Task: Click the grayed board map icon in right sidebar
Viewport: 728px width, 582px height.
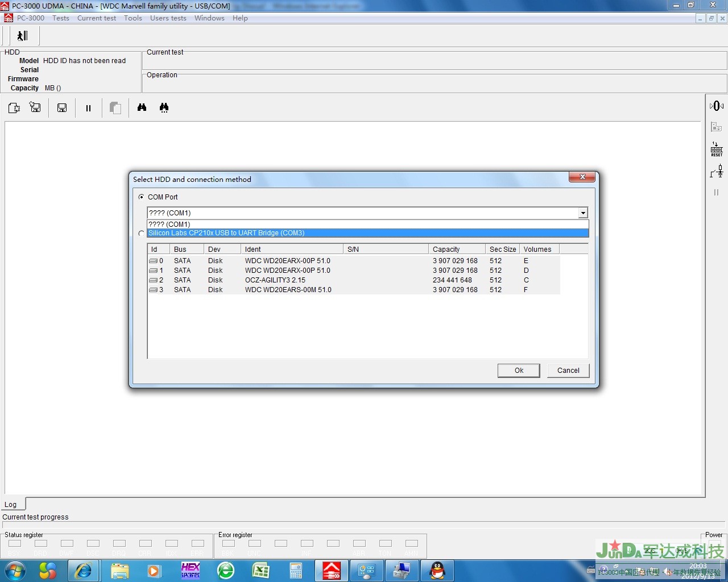Action: coord(717,127)
